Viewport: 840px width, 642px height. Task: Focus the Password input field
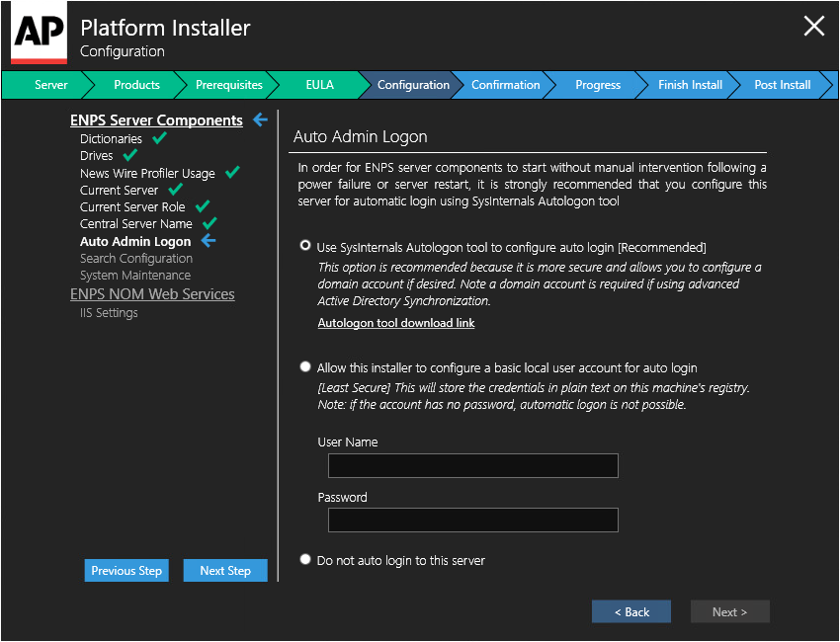click(x=473, y=520)
